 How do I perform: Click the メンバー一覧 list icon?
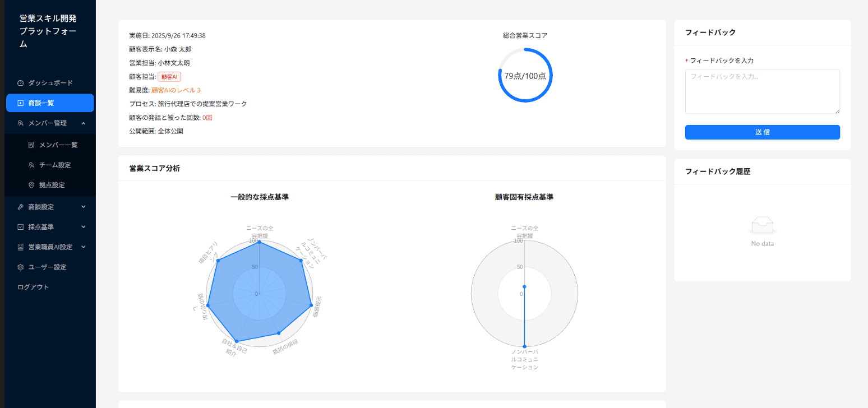pyautogui.click(x=31, y=145)
